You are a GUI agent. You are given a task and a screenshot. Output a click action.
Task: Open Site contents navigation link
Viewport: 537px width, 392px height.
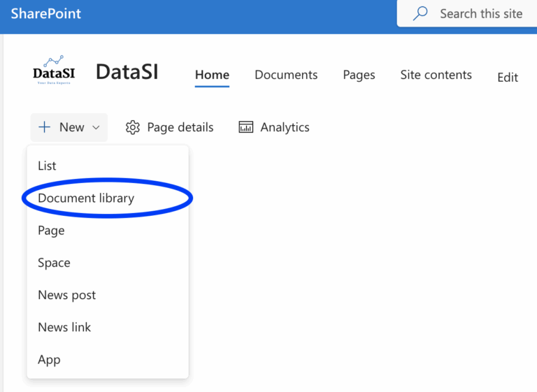[436, 75]
